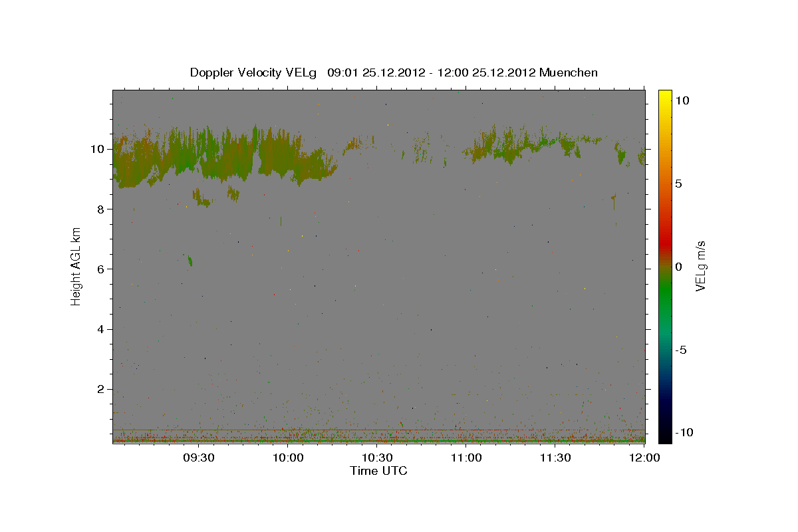Click the start date '09:01 25.12.2012' in title
The height and width of the screenshot is (532, 798).
tap(376, 72)
